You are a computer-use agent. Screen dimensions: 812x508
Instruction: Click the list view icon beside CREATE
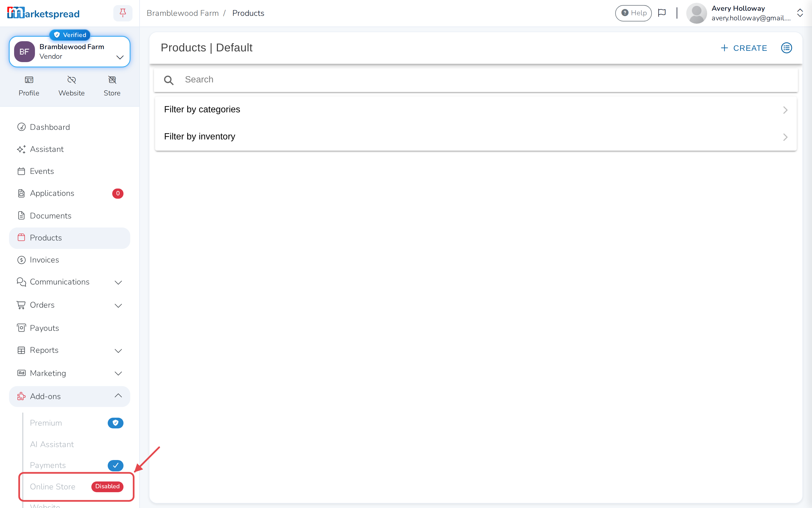point(787,48)
